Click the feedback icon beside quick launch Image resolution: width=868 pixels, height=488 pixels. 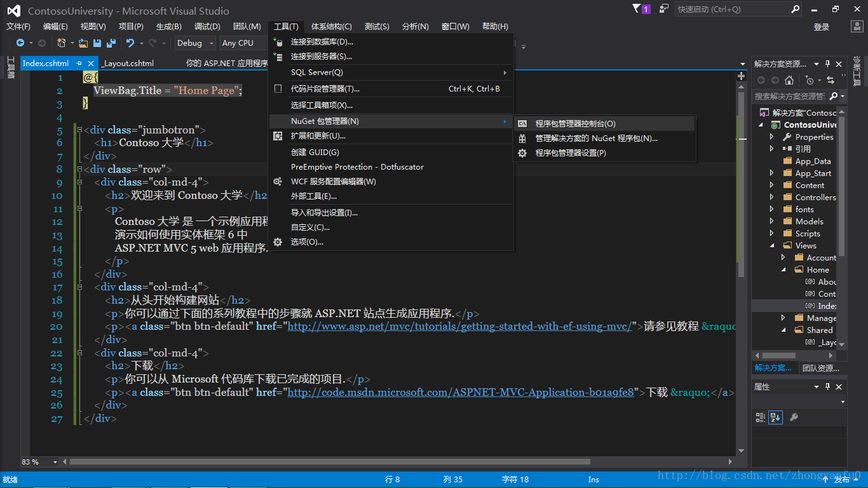click(x=664, y=9)
